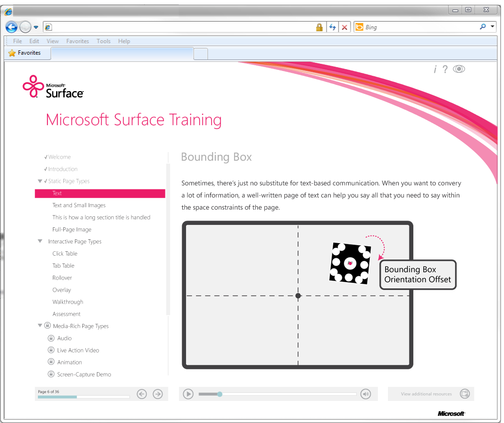The width and height of the screenshot is (504, 423).
Task: Open the Animation page
Action: 70,362
